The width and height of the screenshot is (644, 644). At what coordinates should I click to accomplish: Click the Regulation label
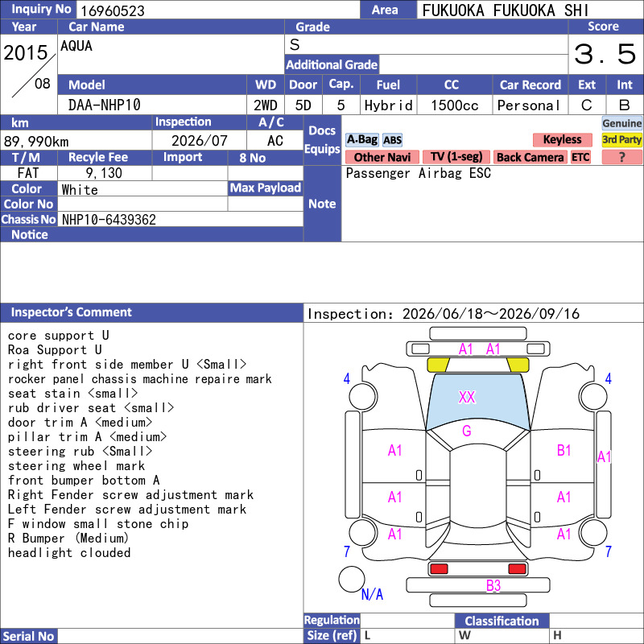tap(332, 620)
